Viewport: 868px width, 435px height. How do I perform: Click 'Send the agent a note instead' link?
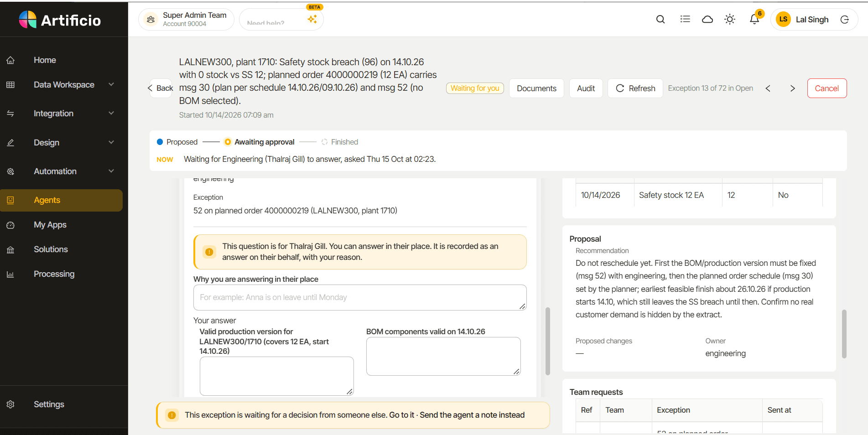point(472,415)
